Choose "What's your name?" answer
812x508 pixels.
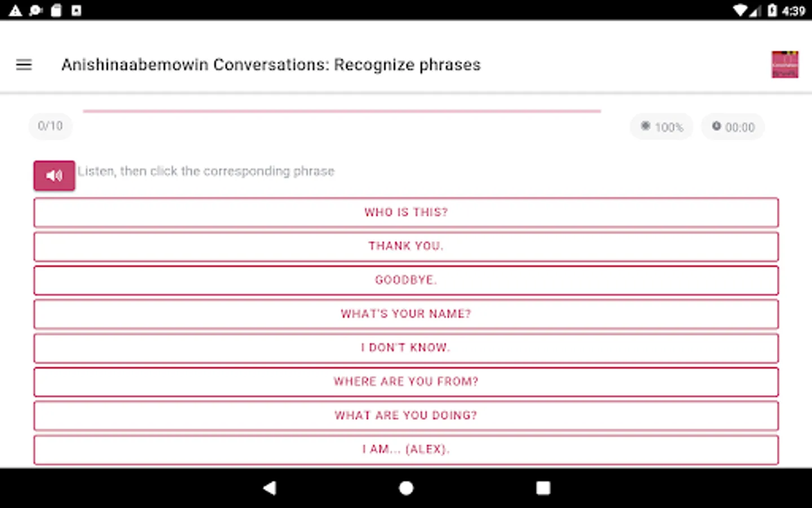(x=406, y=314)
